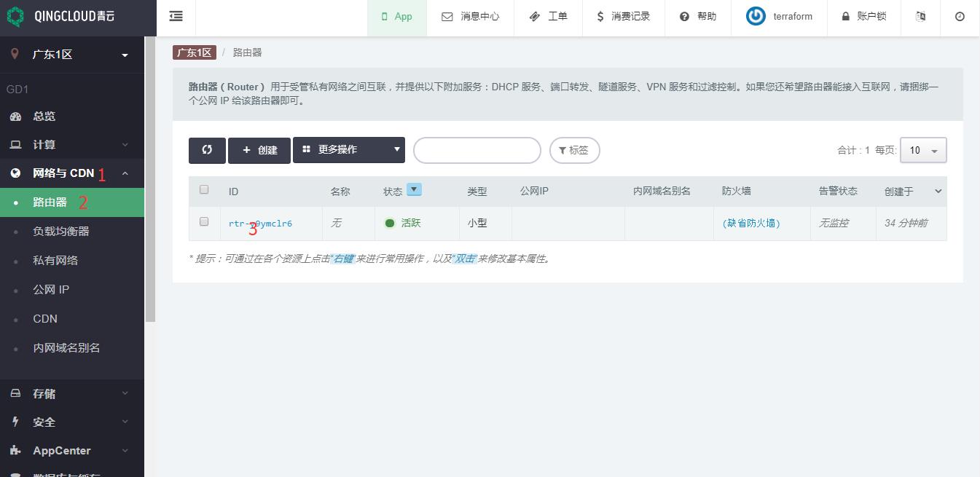Image resolution: width=980 pixels, height=477 pixels.
Task: Open the 缺省防火墙 link
Action: pos(751,224)
